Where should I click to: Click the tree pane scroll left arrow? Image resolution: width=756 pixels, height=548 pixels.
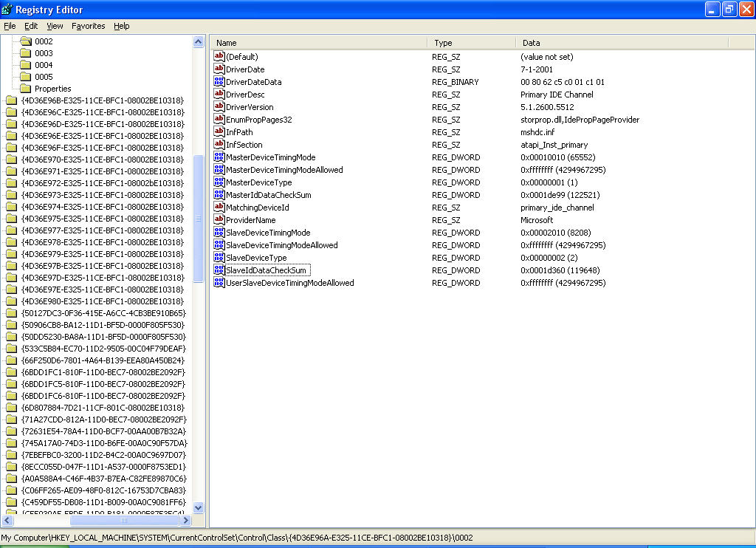7,520
